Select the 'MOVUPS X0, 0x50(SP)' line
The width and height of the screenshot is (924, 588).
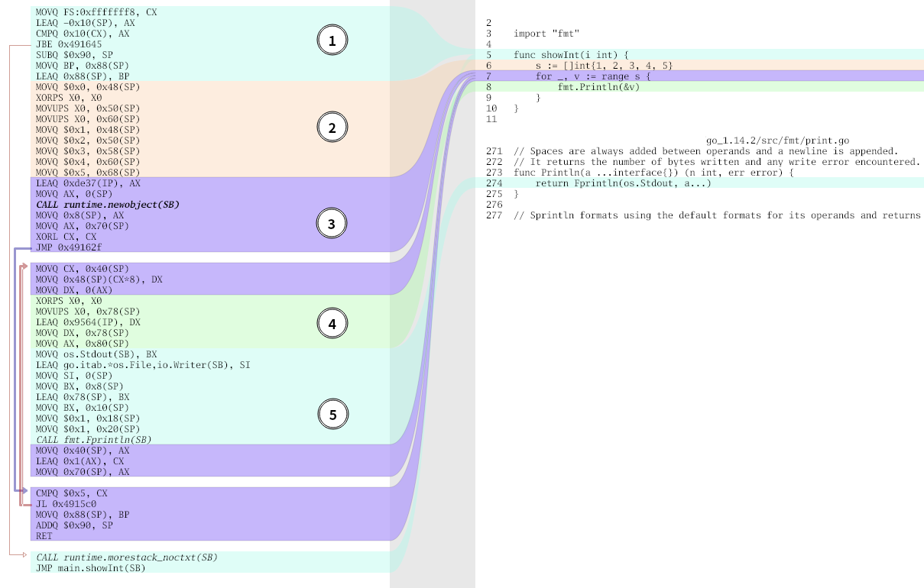88,108
